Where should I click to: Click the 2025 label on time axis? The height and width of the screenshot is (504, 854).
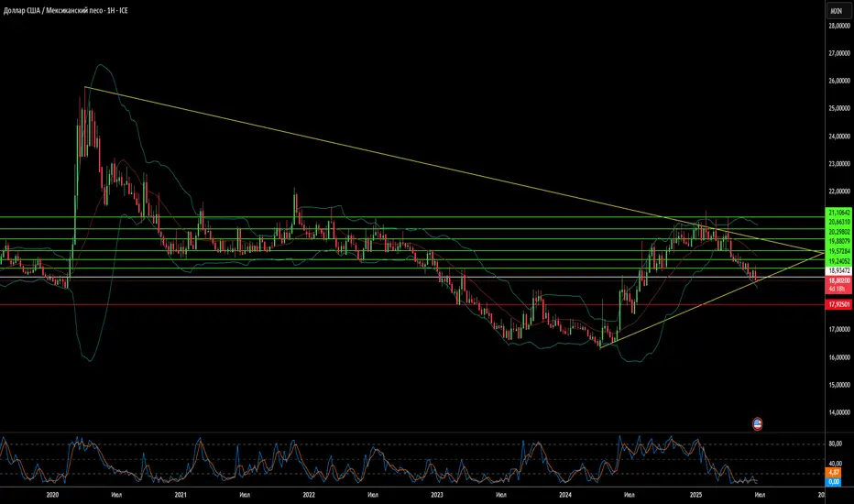695,495
